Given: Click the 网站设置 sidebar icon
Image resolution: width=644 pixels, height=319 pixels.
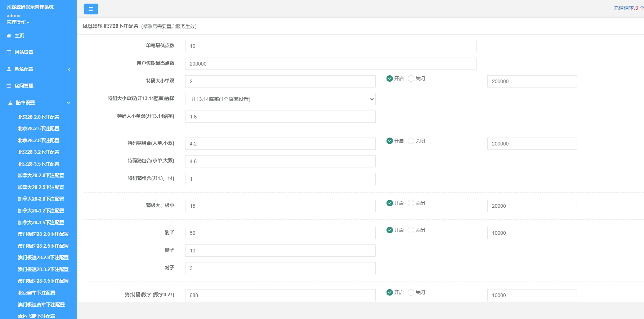Looking at the screenshot, I should (9, 53).
